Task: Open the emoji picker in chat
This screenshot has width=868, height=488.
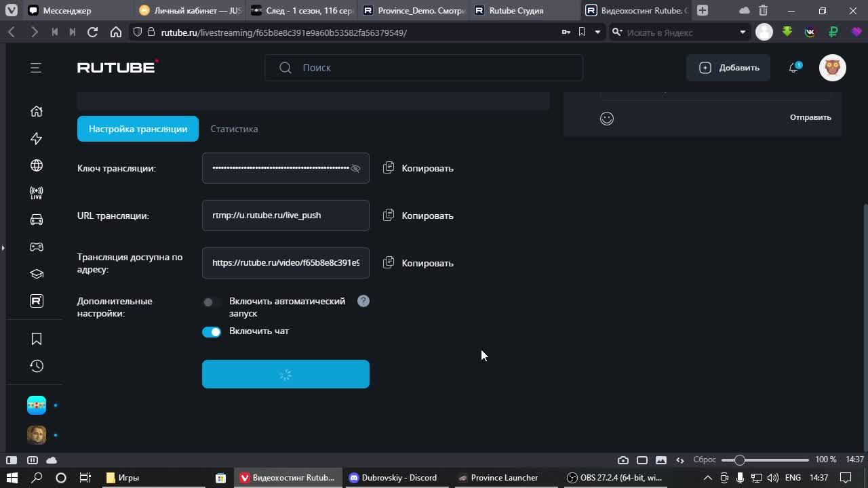Action: 607,119
